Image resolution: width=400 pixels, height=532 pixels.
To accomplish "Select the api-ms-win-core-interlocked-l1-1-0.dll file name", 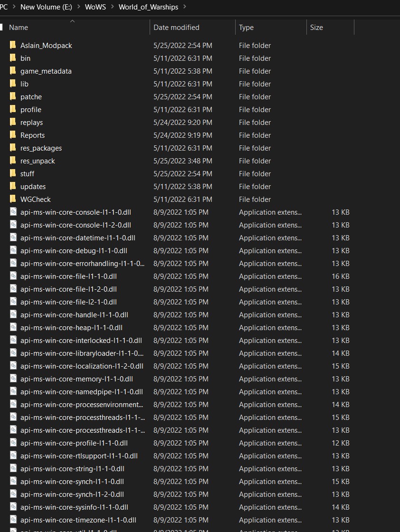I will (x=81, y=340).
